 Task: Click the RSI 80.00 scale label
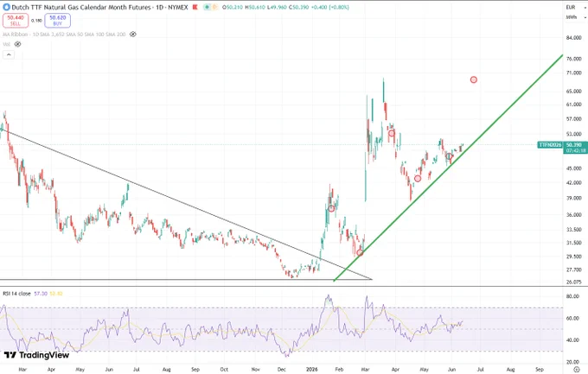(x=572, y=296)
